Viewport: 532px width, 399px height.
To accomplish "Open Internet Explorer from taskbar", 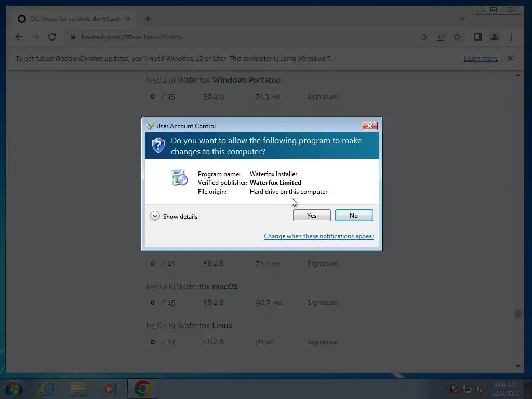I will tap(46, 389).
